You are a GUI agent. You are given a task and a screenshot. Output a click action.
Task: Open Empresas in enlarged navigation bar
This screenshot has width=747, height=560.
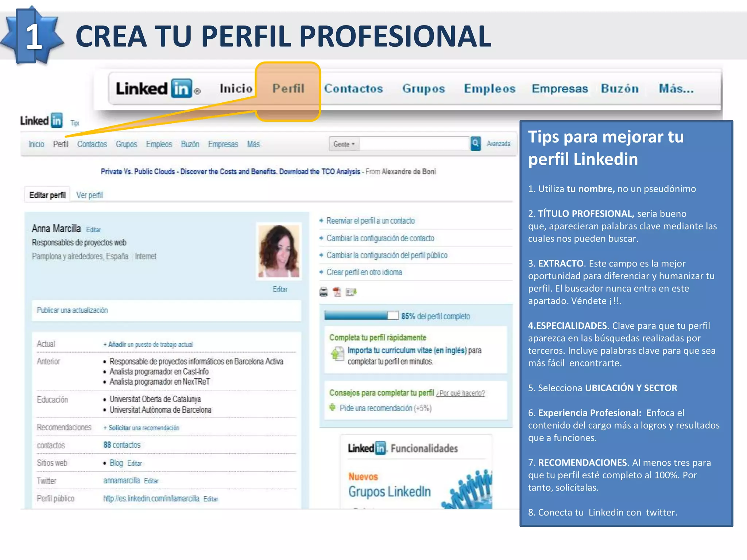[x=560, y=89]
